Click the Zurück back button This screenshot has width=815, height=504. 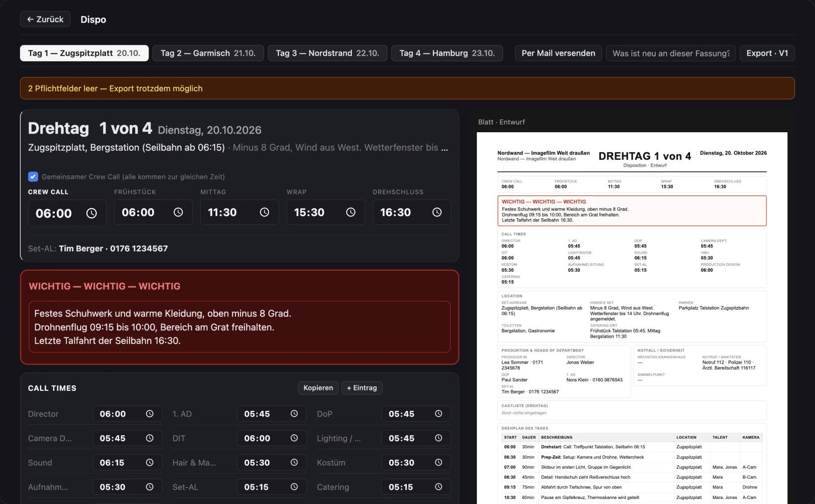[x=45, y=19]
